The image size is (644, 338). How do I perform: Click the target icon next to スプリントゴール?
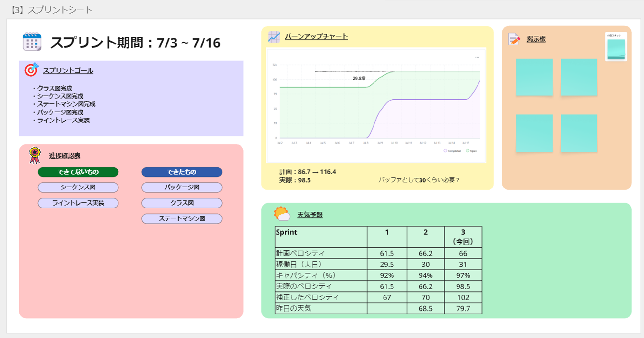32,70
